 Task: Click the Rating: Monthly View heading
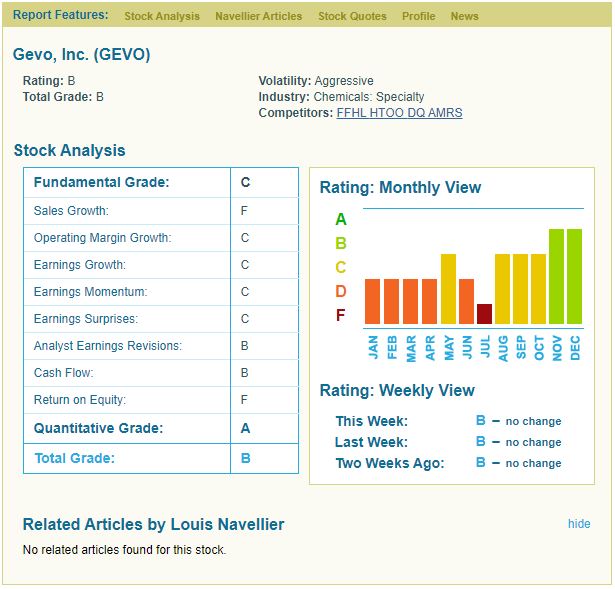400,187
